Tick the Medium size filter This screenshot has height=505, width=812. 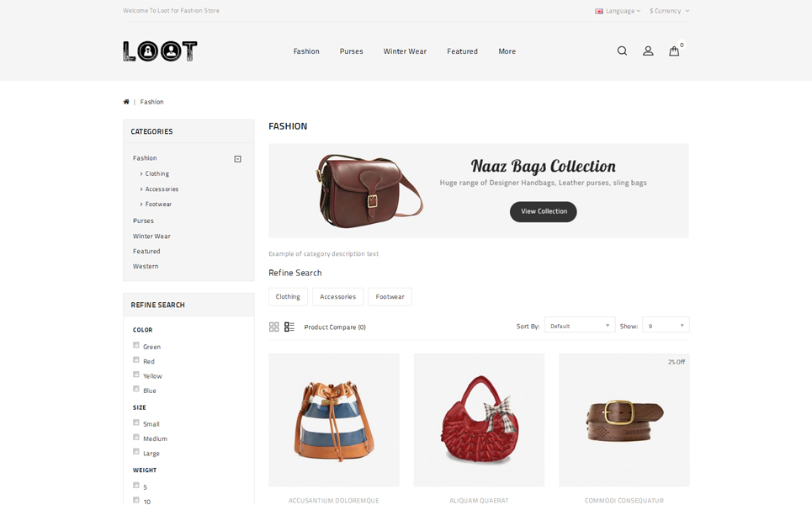136,437
